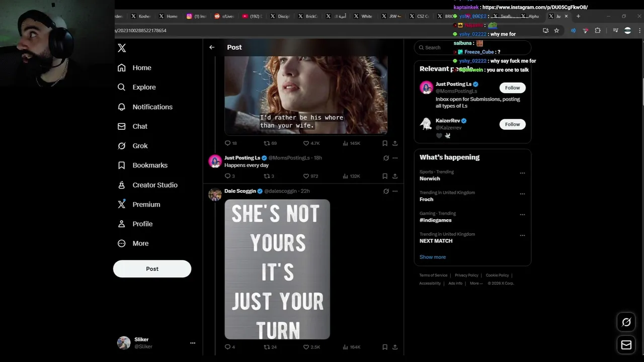Open Notifications in the sidebar

click(145, 107)
